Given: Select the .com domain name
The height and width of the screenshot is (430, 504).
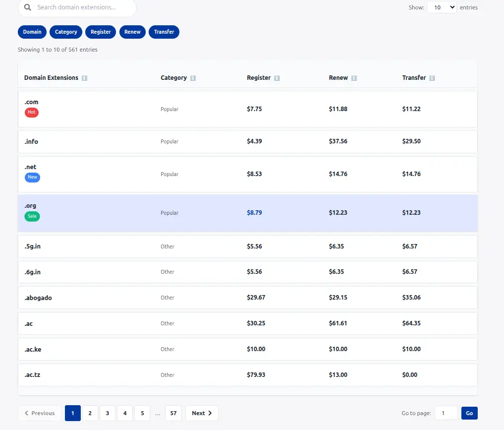Looking at the screenshot, I should (32, 102).
